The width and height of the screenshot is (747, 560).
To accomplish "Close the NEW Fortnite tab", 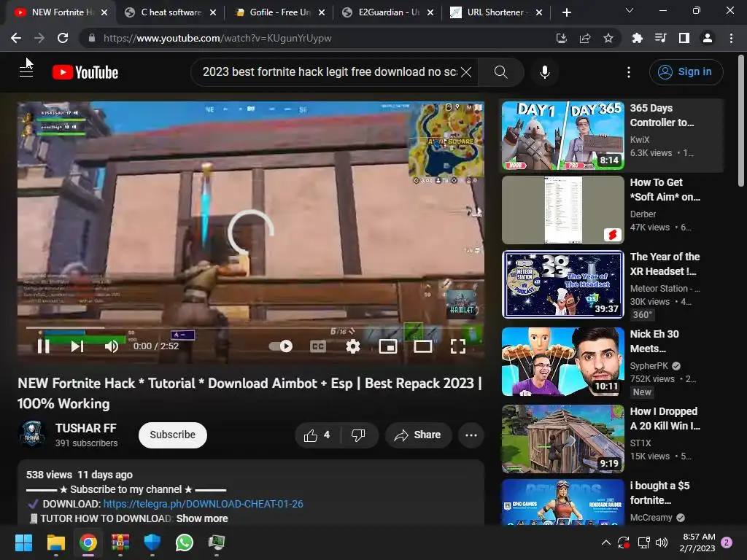I will tap(104, 12).
